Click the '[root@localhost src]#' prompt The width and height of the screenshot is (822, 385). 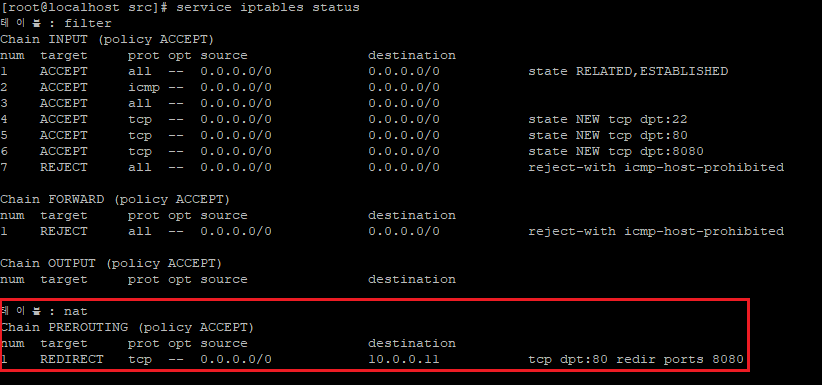tap(85, 8)
